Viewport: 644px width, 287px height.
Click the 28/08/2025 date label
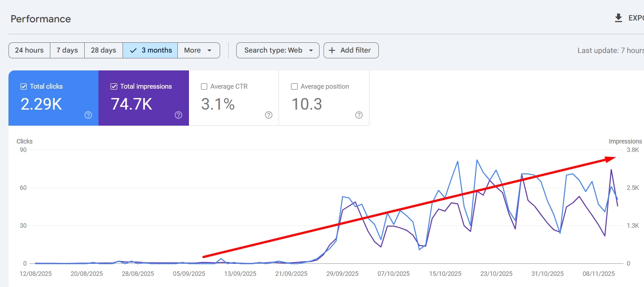(x=138, y=274)
